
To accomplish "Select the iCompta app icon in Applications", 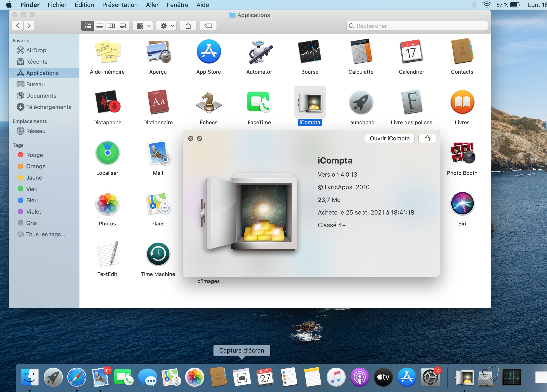I will coord(310,102).
